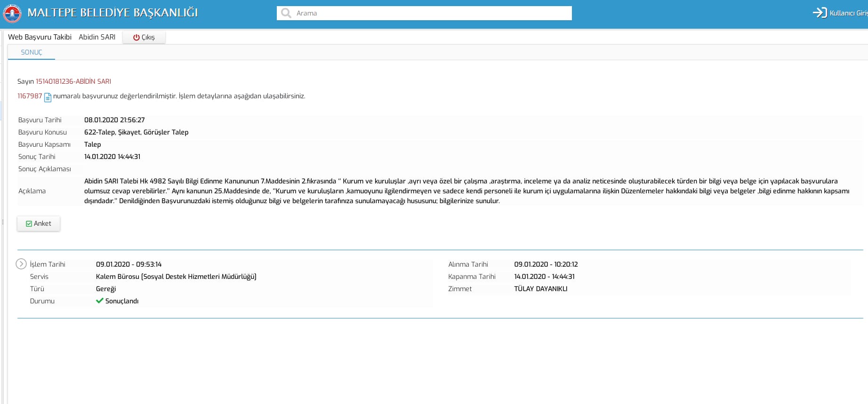
Task: Select Kalem Bürosu (Sosyal Destek Hizmetleri Müdürlüğü)
Action: (x=176, y=277)
